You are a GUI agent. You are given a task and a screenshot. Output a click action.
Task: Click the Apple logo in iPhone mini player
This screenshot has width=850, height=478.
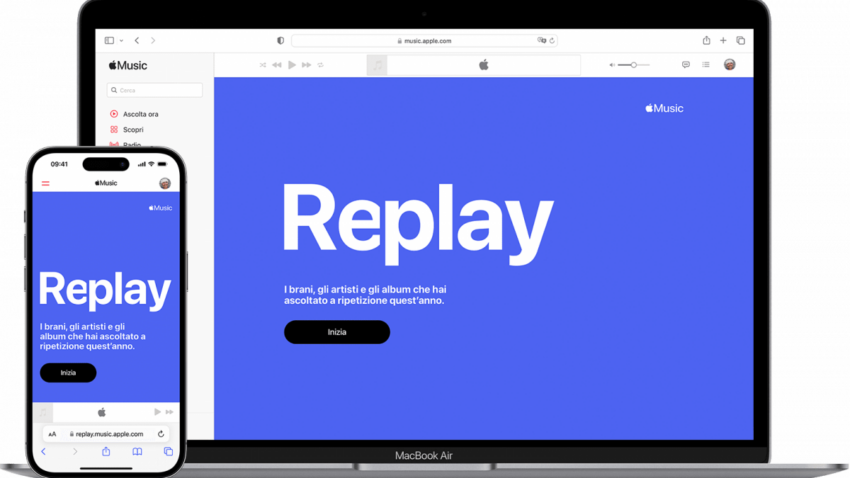pos(101,412)
